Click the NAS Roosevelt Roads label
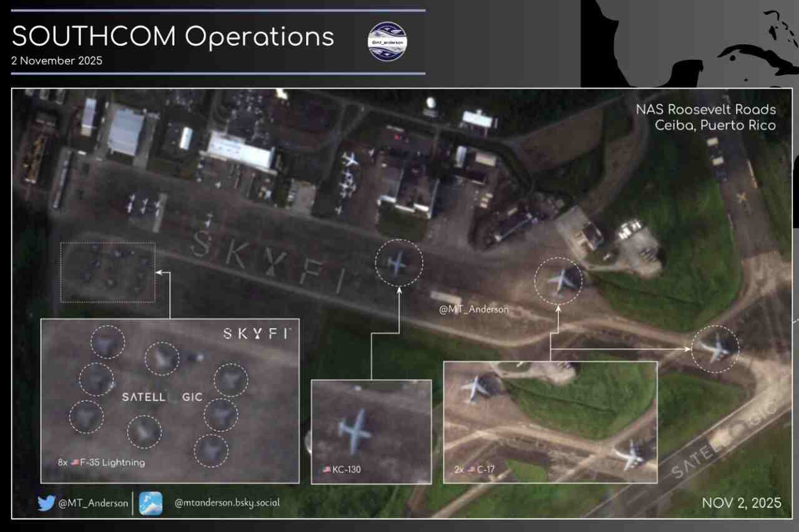This screenshot has width=799, height=532. tap(706, 110)
